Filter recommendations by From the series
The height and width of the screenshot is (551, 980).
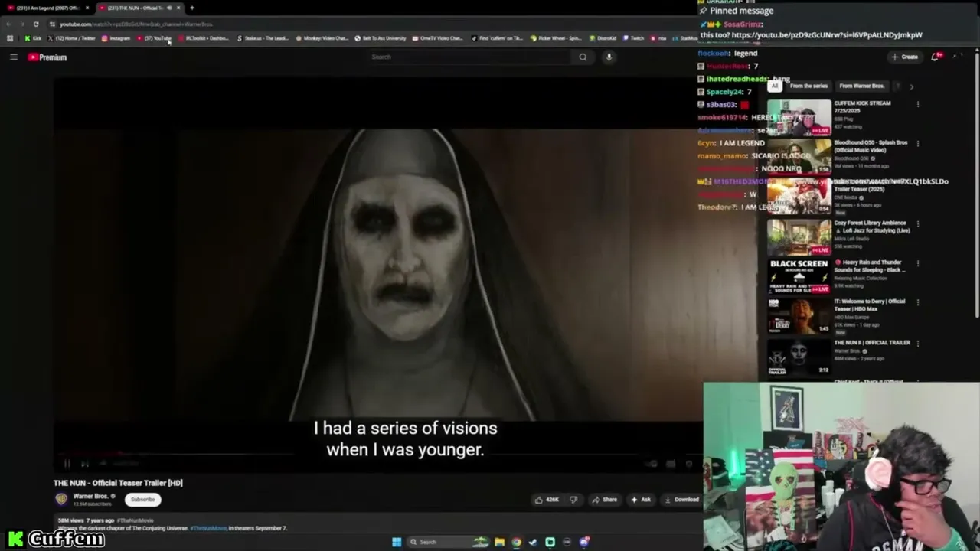808,86
